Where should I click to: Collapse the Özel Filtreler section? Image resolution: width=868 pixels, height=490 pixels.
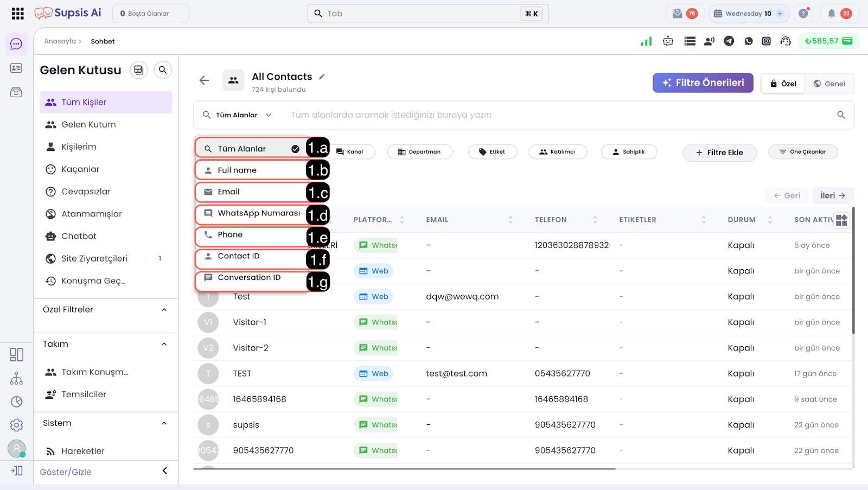pos(164,310)
